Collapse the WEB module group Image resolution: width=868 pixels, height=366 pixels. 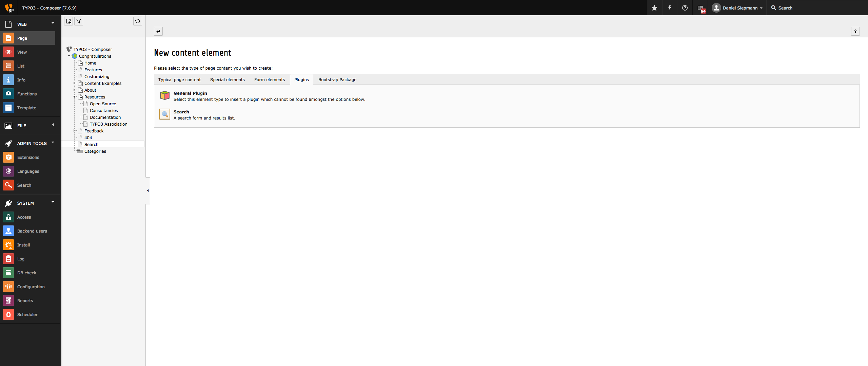point(53,23)
